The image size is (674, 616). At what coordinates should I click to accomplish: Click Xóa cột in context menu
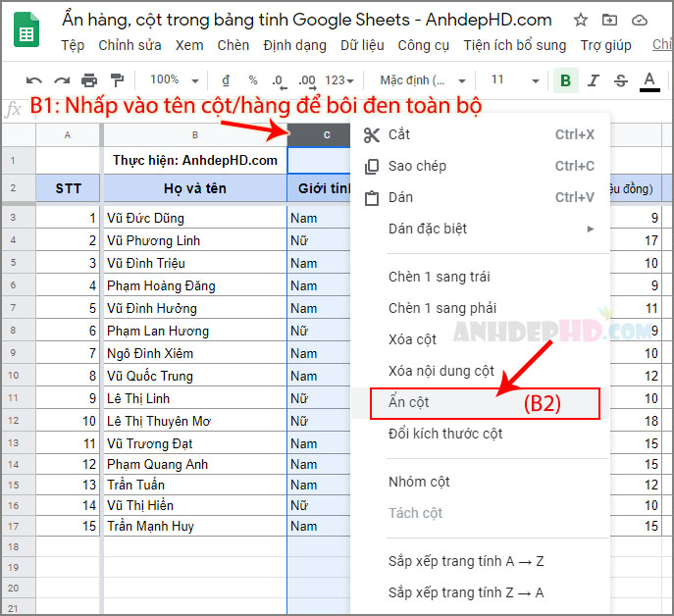[412, 339]
